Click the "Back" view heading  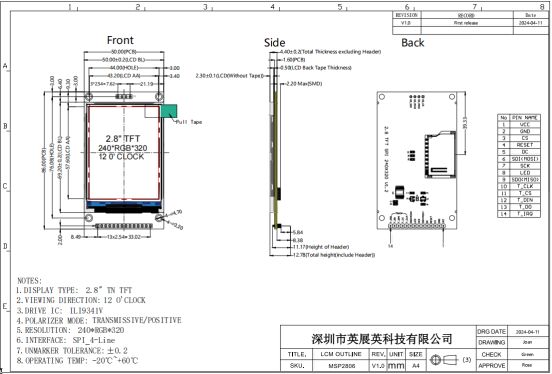point(413,43)
